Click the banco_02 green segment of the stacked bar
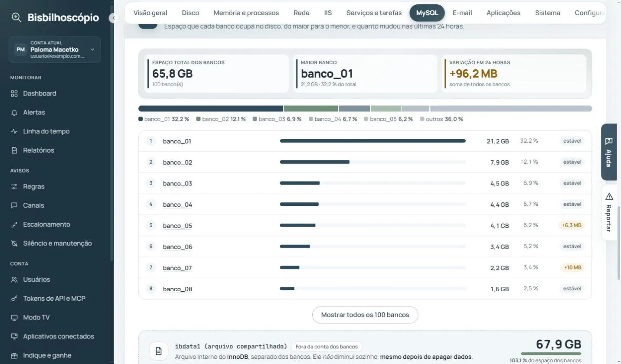 pos(311,108)
